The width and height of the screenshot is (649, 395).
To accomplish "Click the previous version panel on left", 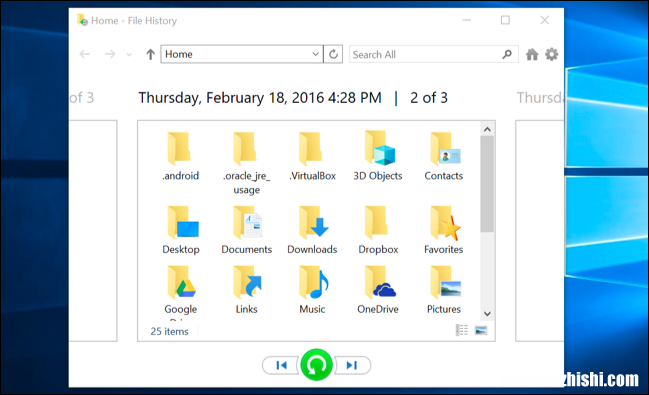I will pos(93,231).
